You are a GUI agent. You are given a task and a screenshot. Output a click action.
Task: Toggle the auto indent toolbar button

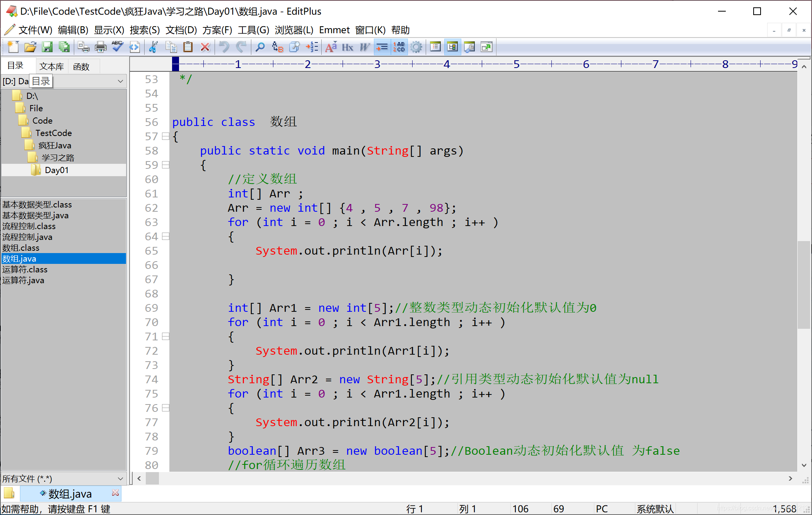pyautogui.click(x=382, y=47)
